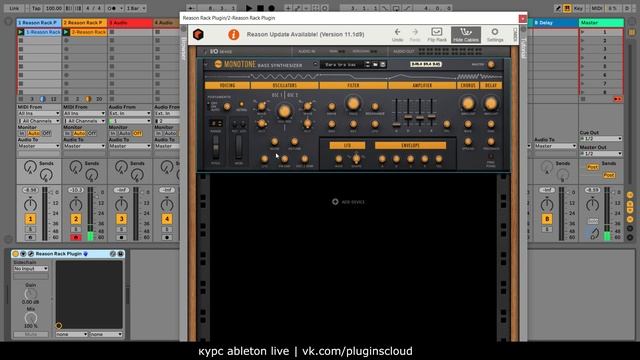Click the Tap tempo button
The width and height of the screenshot is (640, 360).
[36, 8]
